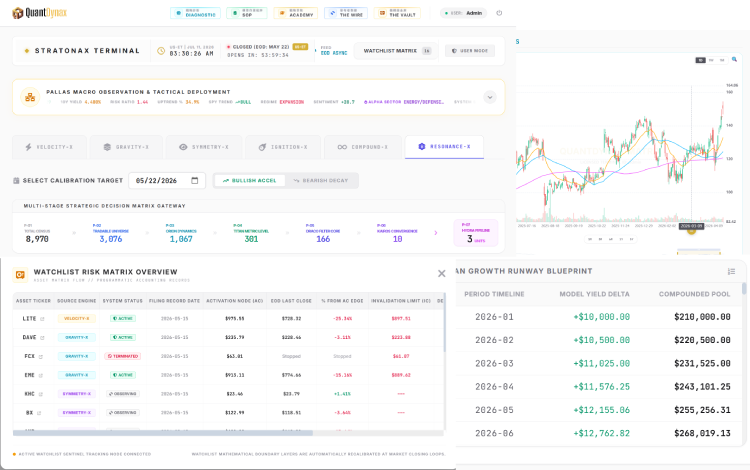Viewport: 750px width, 470px height.
Task: Open The Vault navigation link
Action: 397,13
